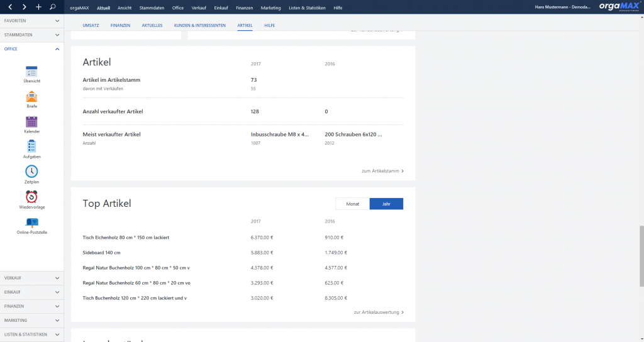Click the 'Artikel im Artikelstamm' label
The width and height of the screenshot is (644, 342).
tap(111, 80)
